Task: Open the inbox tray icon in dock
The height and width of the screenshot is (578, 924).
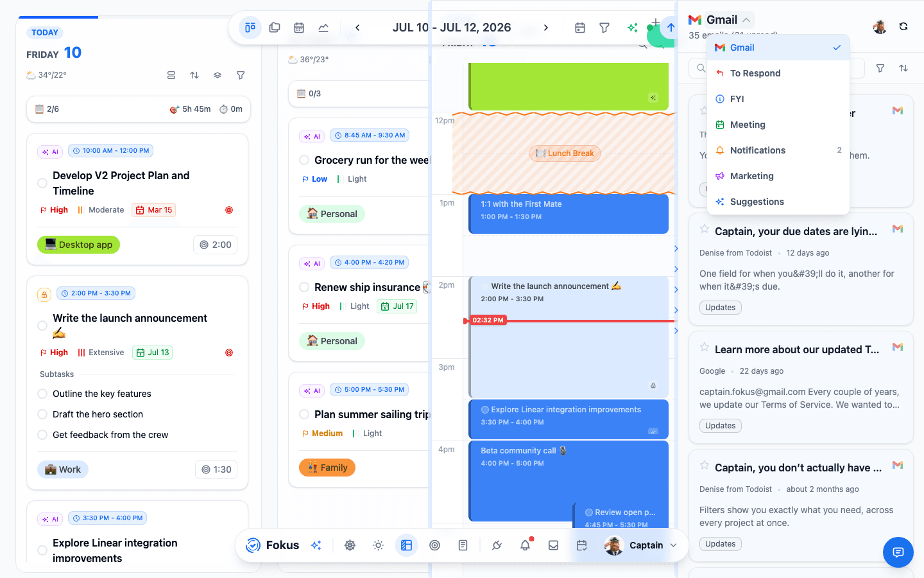Action: 553,545
